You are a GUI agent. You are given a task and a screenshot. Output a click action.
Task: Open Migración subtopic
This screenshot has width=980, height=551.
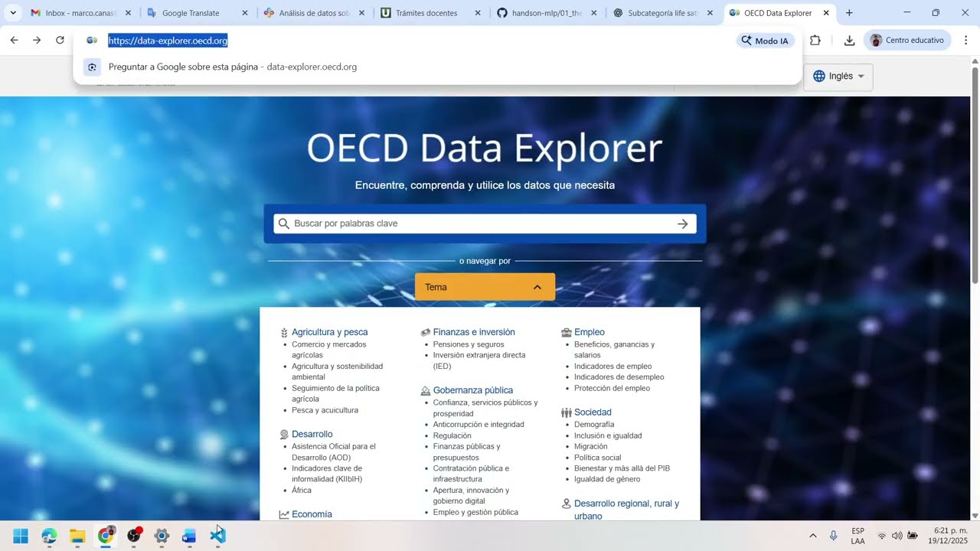coord(590,446)
